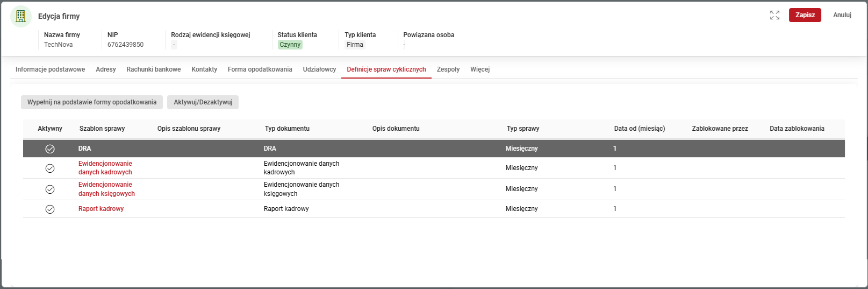The width and height of the screenshot is (868, 289).
Task: Click the Czynny status badge
Action: pyautogui.click(x=290, y=45)
